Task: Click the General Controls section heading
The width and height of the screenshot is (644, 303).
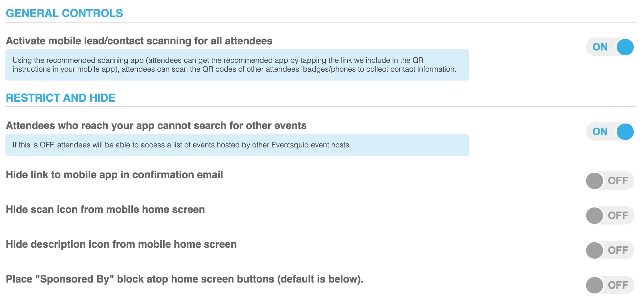Action: point(64,13)
